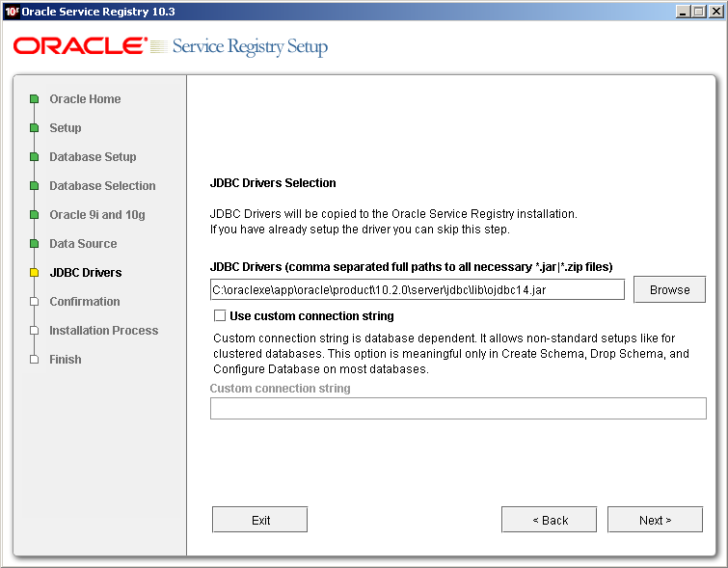Select Setup step in sidebar
728x568 pixels.
pyautogui.click(x=65, y=127)
